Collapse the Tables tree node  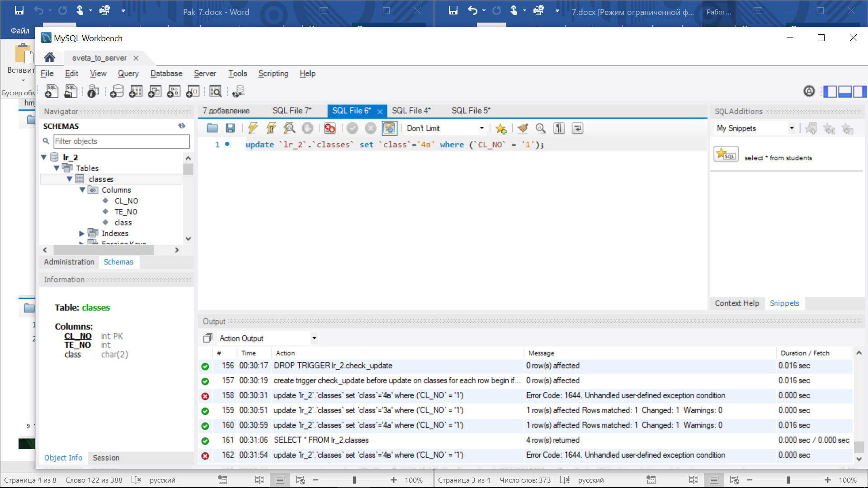(57, 168)
